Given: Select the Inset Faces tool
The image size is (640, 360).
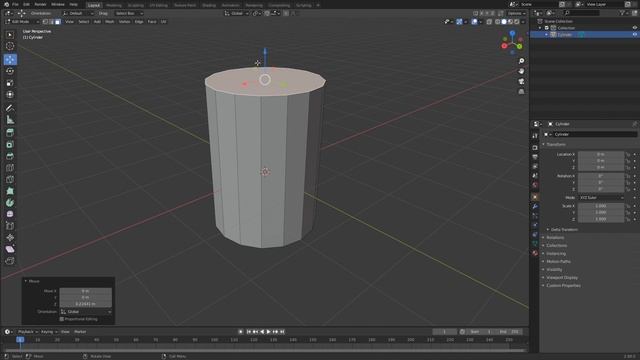Looking at the screenshot, I should 10,144.
